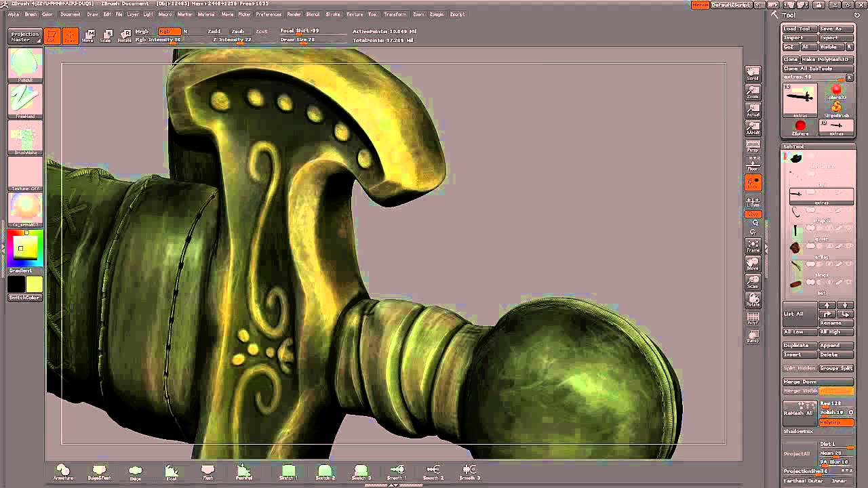868x488 pixels.
Task: Click the Zoom canvas navigation icon
Action: 753,92
